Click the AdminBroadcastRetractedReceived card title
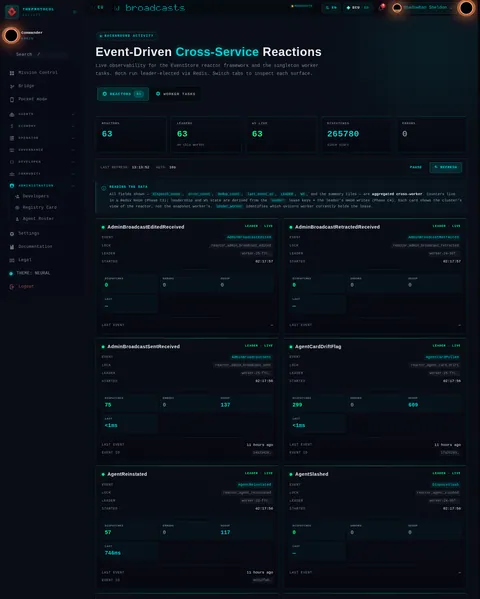Image resolution: width=480 pixels, height=599 pixels. [337, 227]
